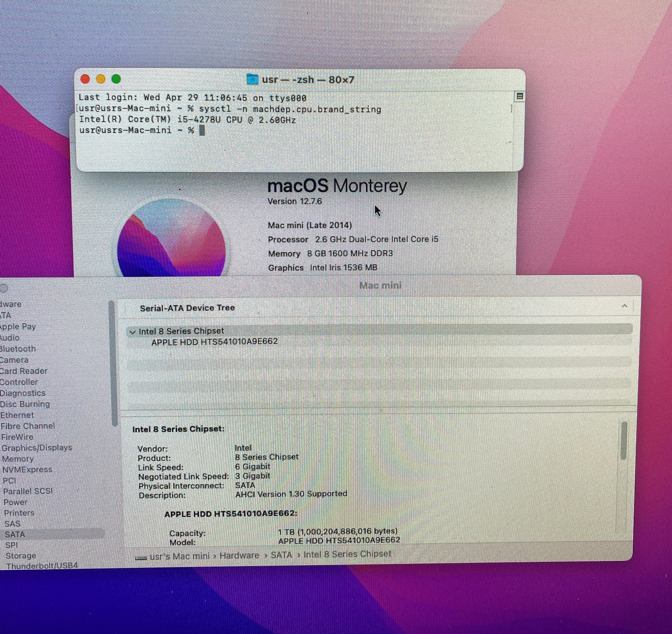Select SAS in the sidebar

[12, 524]
